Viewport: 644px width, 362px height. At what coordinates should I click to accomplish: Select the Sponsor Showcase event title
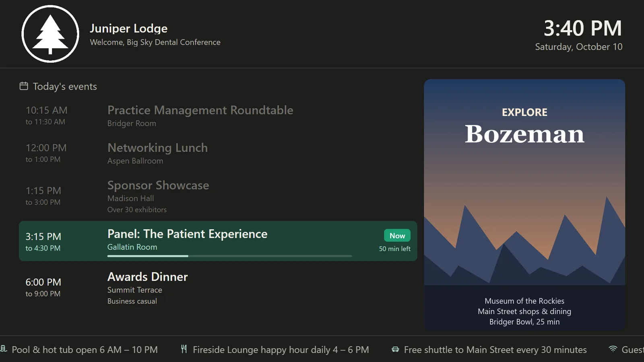tap(158, 185)
